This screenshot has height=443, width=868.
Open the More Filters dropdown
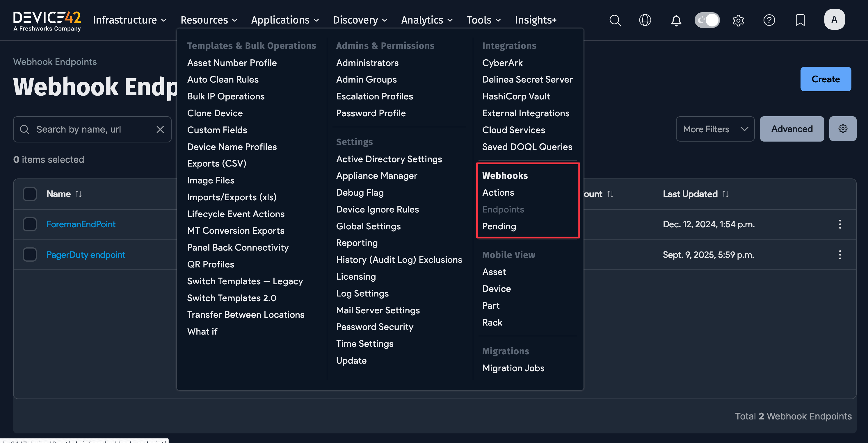[715, 129]
